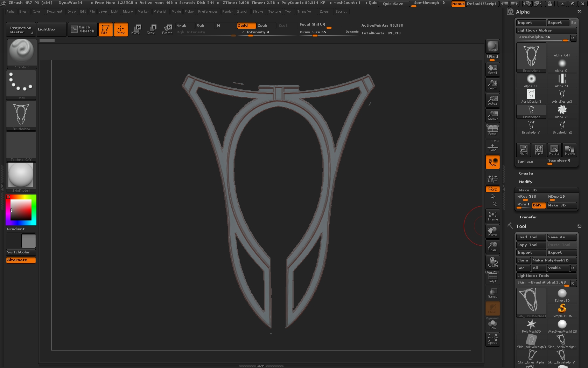
Task: Pick a color in the color picker square
Action: point(21,210)
